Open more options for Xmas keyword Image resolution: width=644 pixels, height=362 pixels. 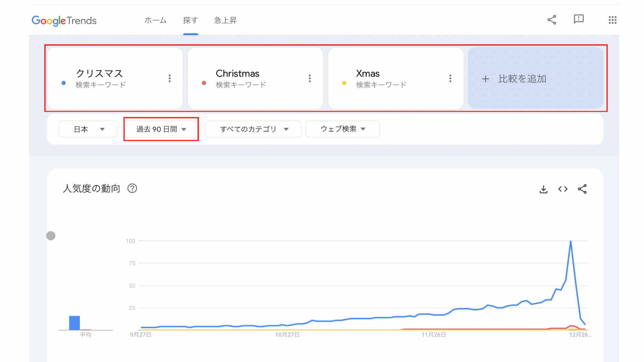point(450,78)
